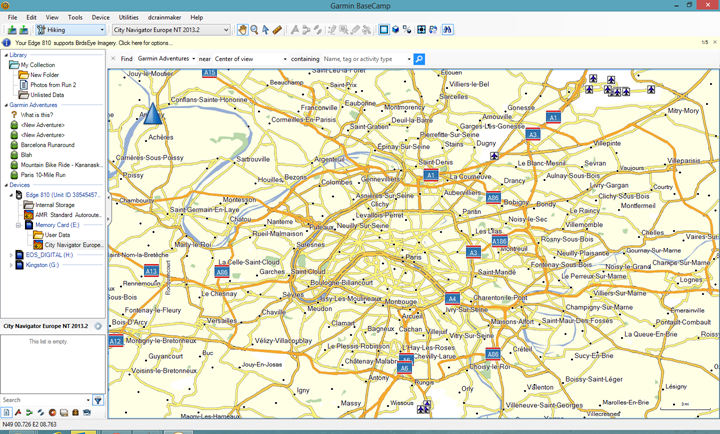
Task: Close the Find bar with the X
Action: coord(113,59)
